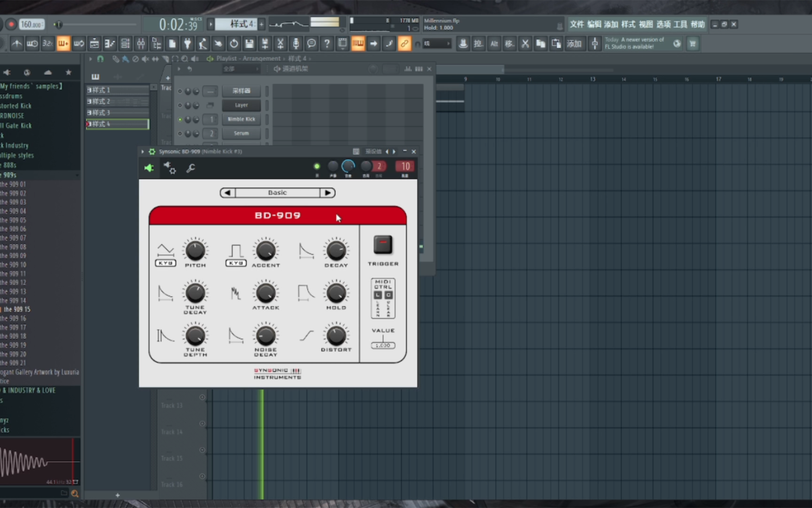This screenshot has width=812, height=508.
Task: Click the online news globe icon
Action: click(x=677, y=44)
